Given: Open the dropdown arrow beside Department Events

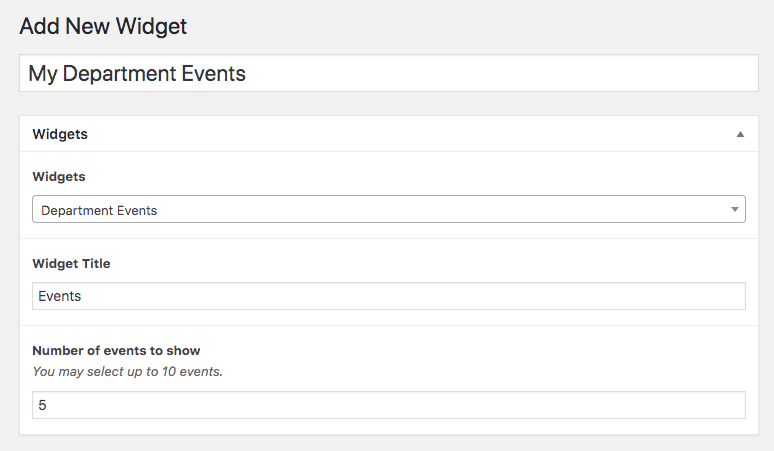Looking at the screenshot, I should click(x=735, y=210).
